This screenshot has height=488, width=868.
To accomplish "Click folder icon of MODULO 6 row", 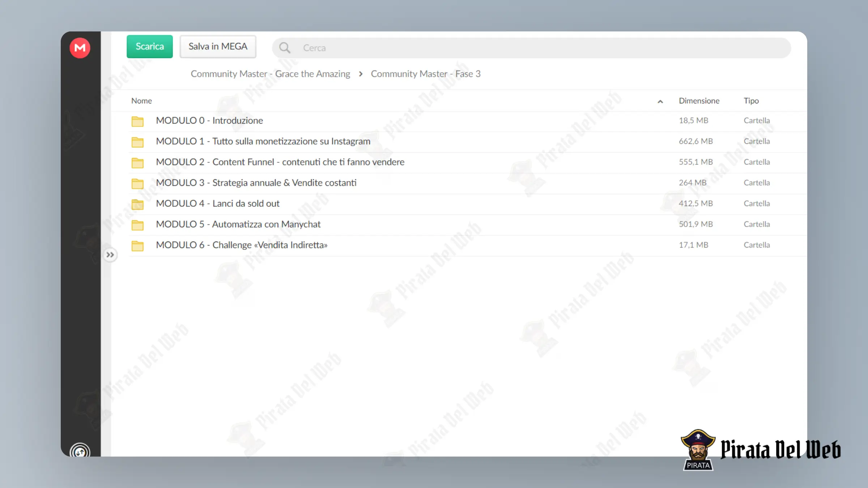I will pos(137,246).
